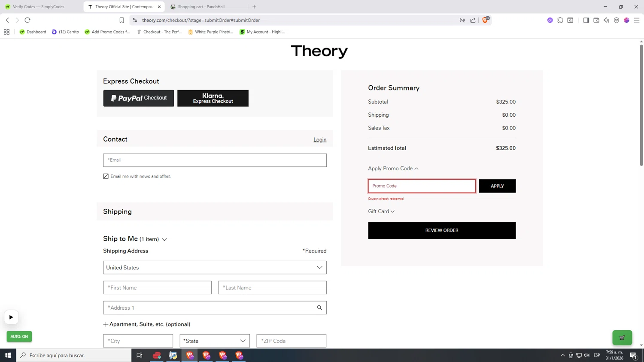Click the Windows taskbar search box
Viewport: 644px width, 362px height.
(74, 355)
